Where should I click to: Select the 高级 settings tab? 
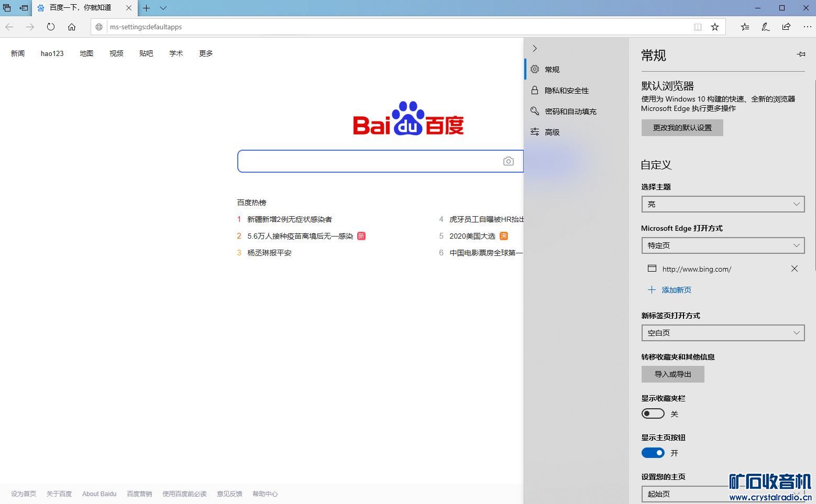[577, 132]
